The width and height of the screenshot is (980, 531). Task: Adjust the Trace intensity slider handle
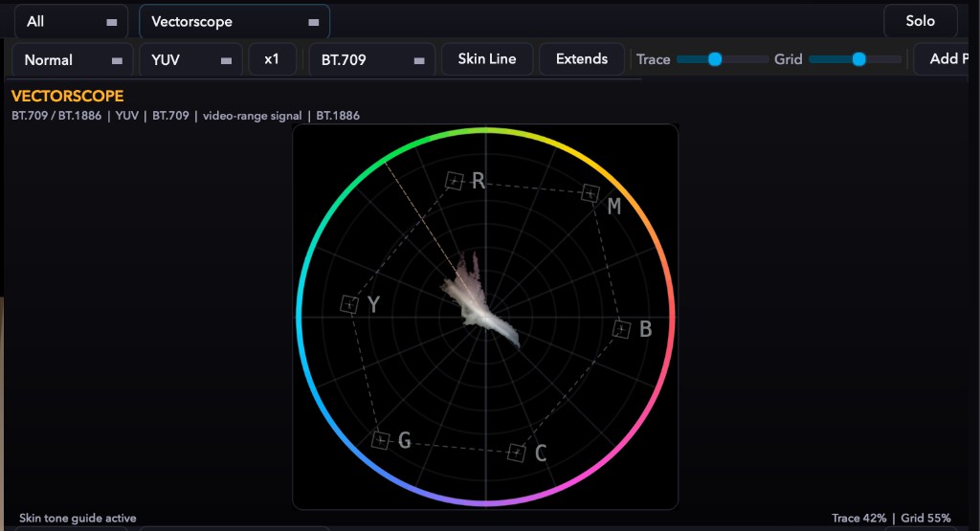point(715,59)
